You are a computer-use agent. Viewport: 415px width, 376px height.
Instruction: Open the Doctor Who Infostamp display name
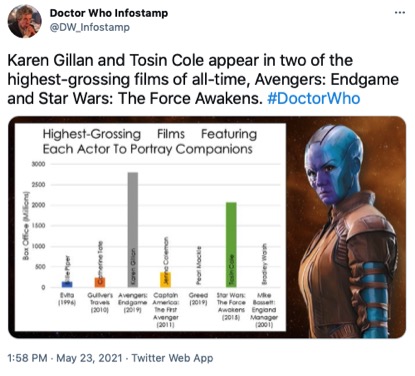coord(109,13)
